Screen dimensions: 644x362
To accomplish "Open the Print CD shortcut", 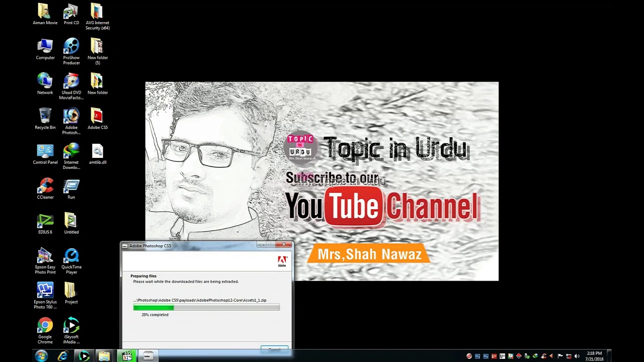I will pos(71,15).
